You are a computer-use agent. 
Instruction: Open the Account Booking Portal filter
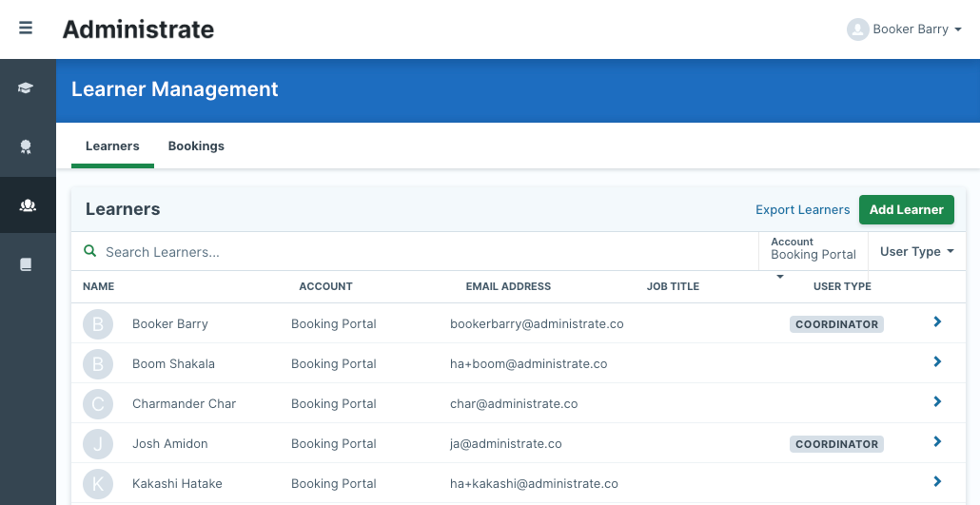[813, 251]
